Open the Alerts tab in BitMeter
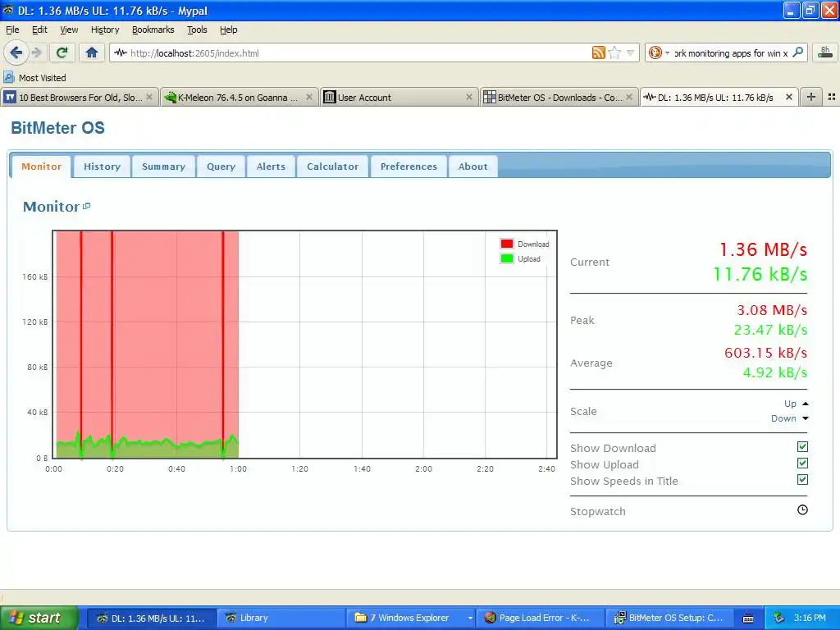Image resolution: width=840 pixels, height=630 pixels. point(271,167)
